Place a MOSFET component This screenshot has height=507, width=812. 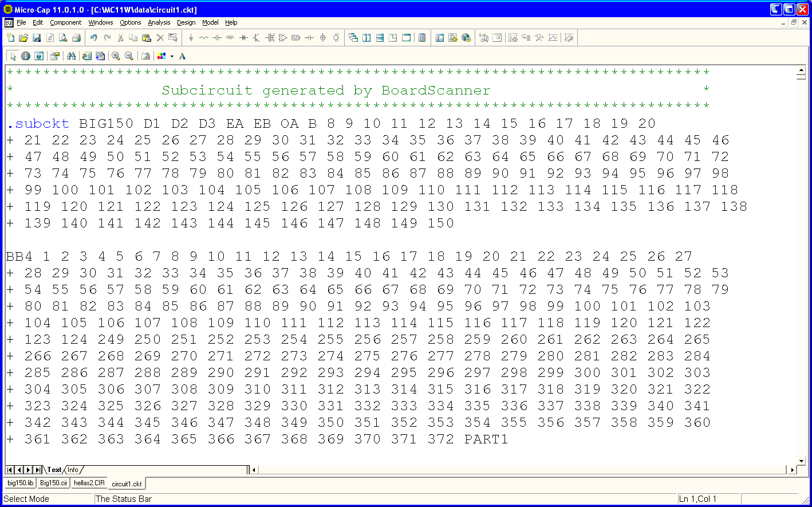(270, 38)
